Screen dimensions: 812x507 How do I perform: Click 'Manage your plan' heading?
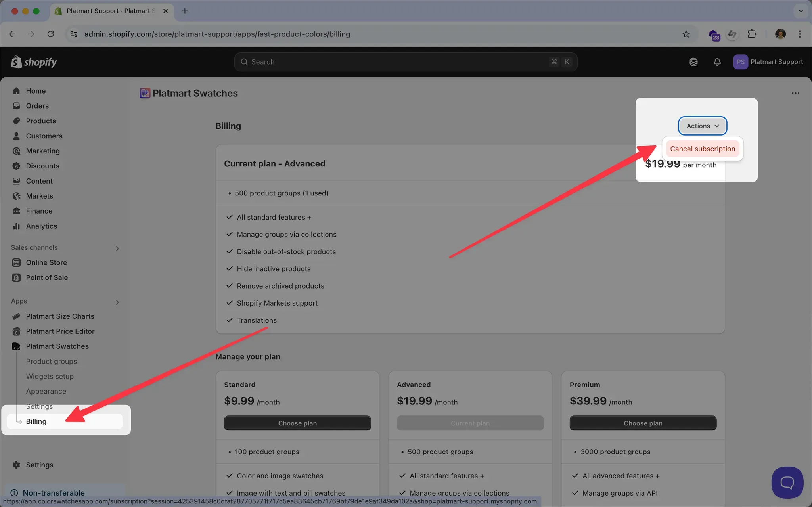coord(248,356)
